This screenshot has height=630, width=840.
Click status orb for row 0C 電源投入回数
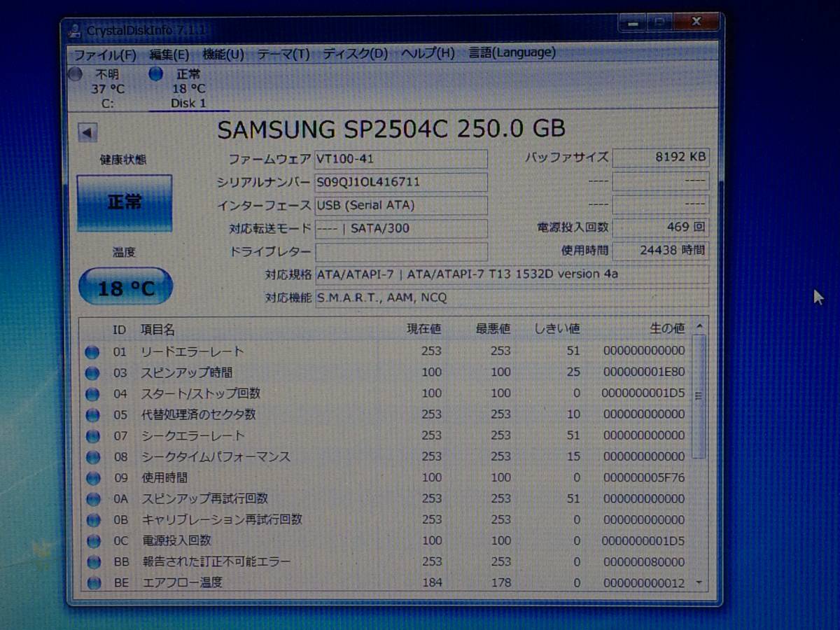[x=92, y=541]
